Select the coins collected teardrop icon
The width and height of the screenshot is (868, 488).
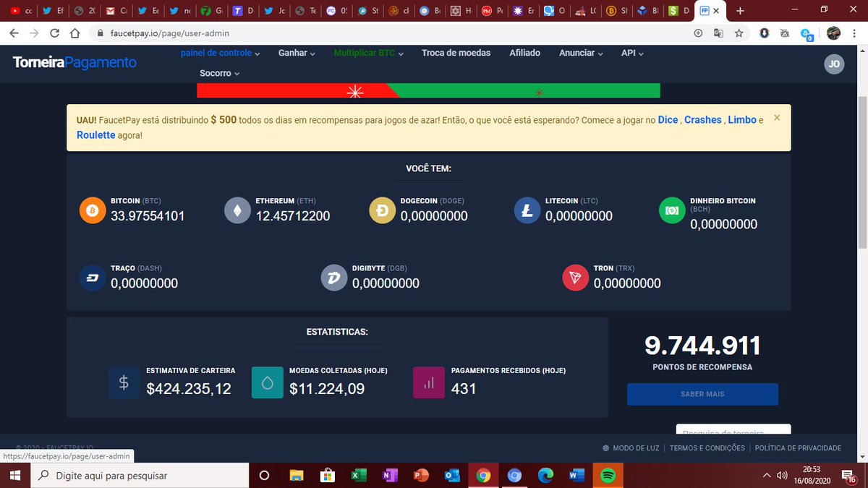tap(268, 382)
